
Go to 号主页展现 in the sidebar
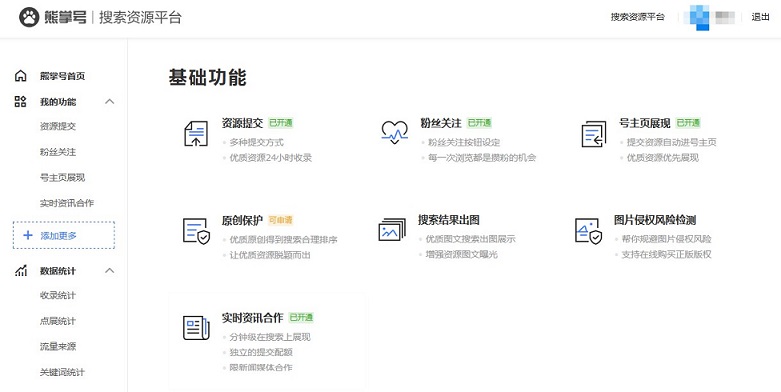coord(62,177)
